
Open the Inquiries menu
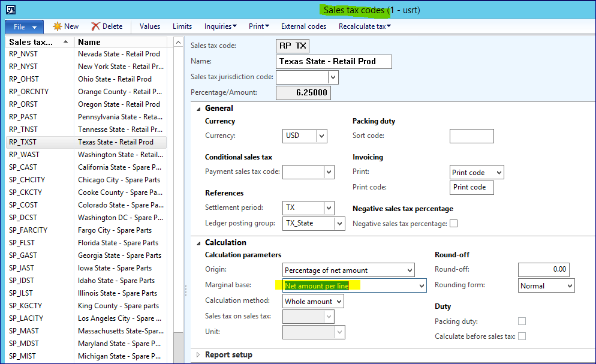point(220,26)
